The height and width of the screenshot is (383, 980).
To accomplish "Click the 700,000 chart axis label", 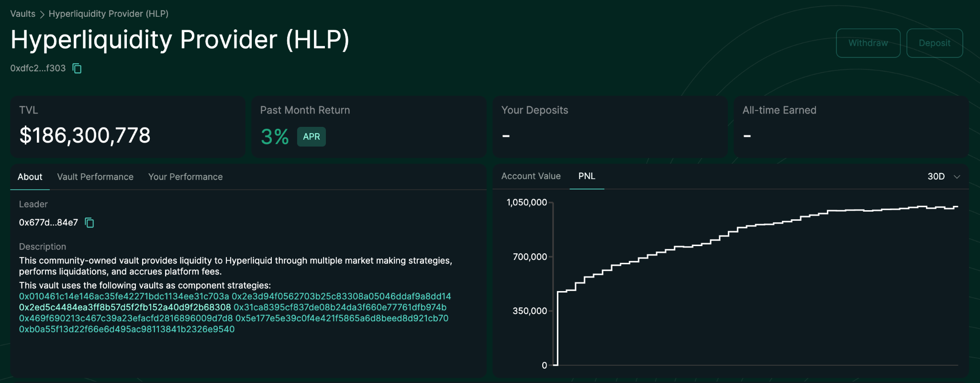I will 530,257.
